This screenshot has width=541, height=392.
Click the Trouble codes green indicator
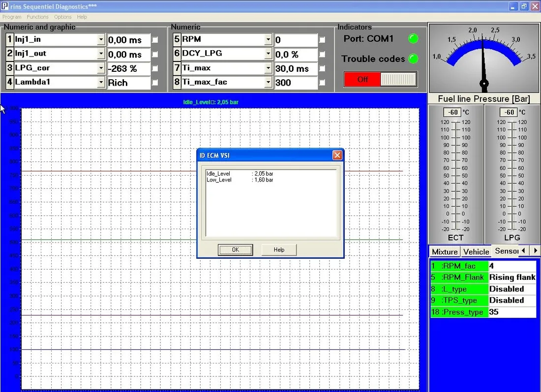413,59
